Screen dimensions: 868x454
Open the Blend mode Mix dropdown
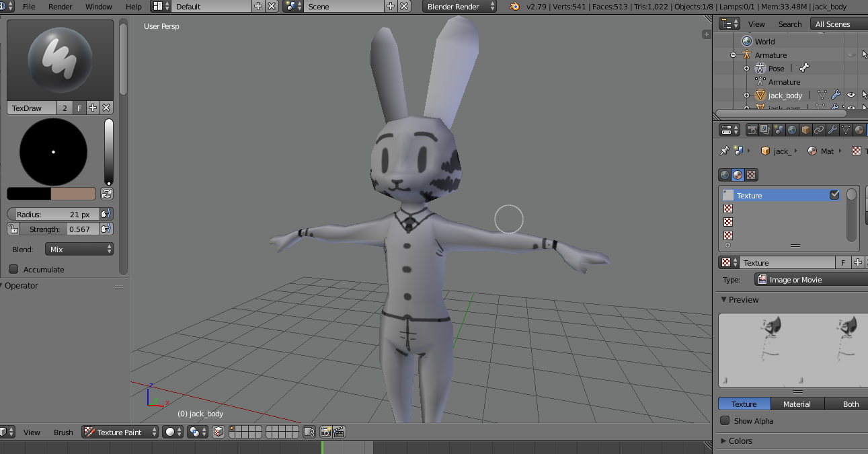[79, 250]
